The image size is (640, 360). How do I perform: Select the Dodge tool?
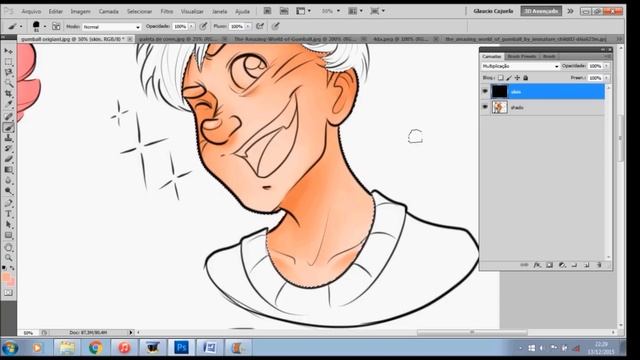[x=8, y=191]
